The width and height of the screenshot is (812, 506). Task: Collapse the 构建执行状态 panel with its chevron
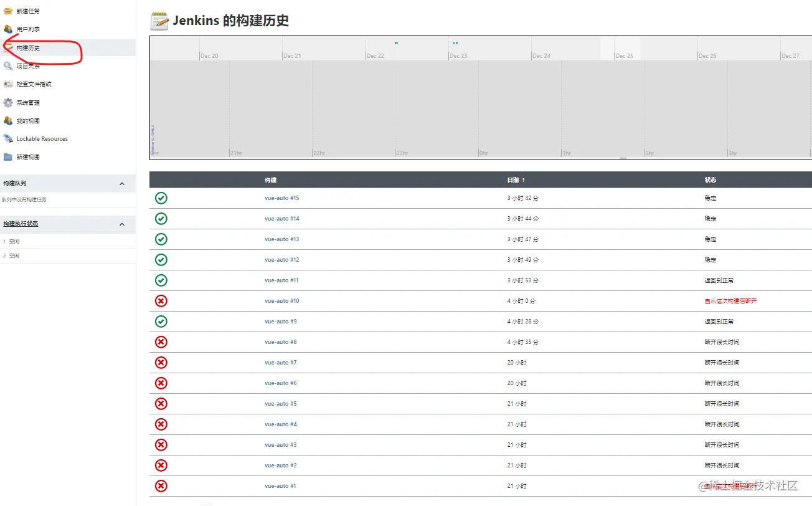tap(122, 224)
